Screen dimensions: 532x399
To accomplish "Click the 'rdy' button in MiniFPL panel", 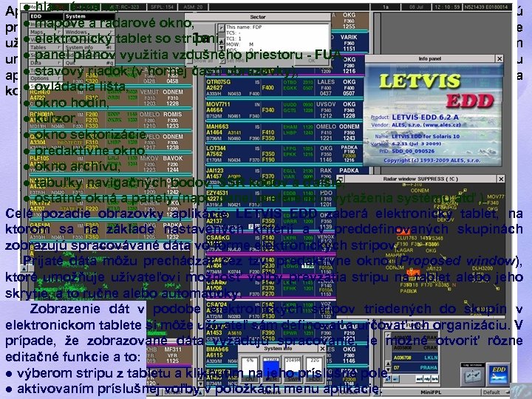I will point(427,378).
